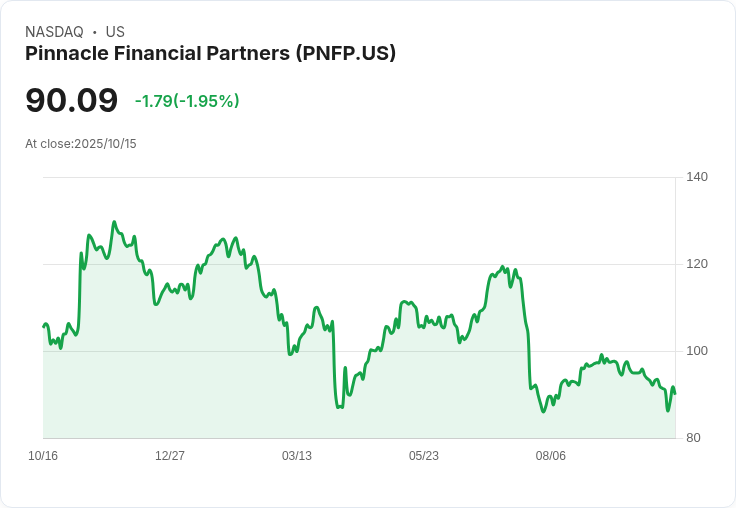Select the 05/23 date on x-axis

coord(424,456)
